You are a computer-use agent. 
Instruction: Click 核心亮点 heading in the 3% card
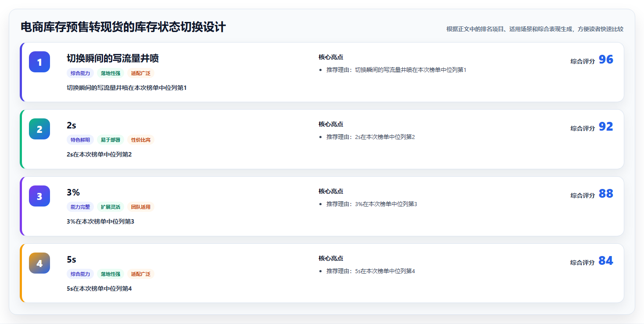pyautogui.click(x=331, y=191)
